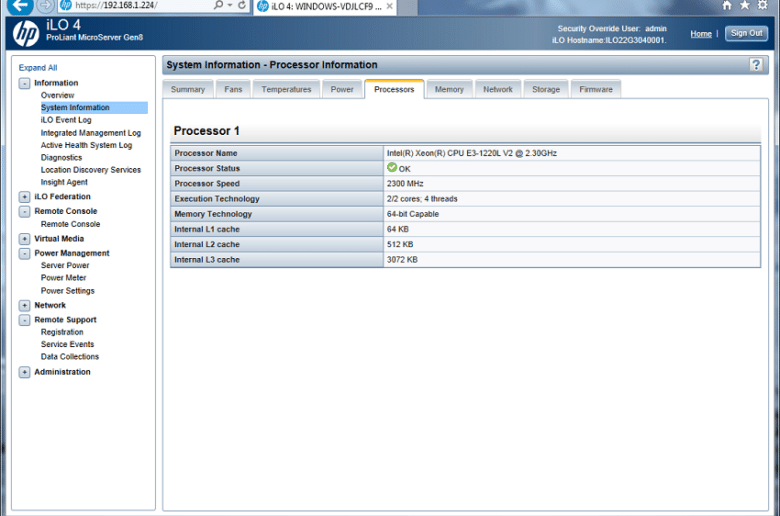Open address bar dropdown arrow
The width and height of the screenshot is (780, 516).
click(x=230, y=5)
